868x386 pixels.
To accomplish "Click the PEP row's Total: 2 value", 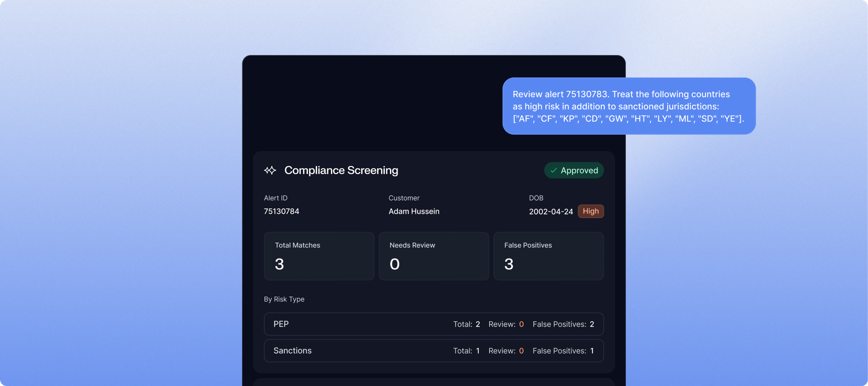I will pos(466,324).
